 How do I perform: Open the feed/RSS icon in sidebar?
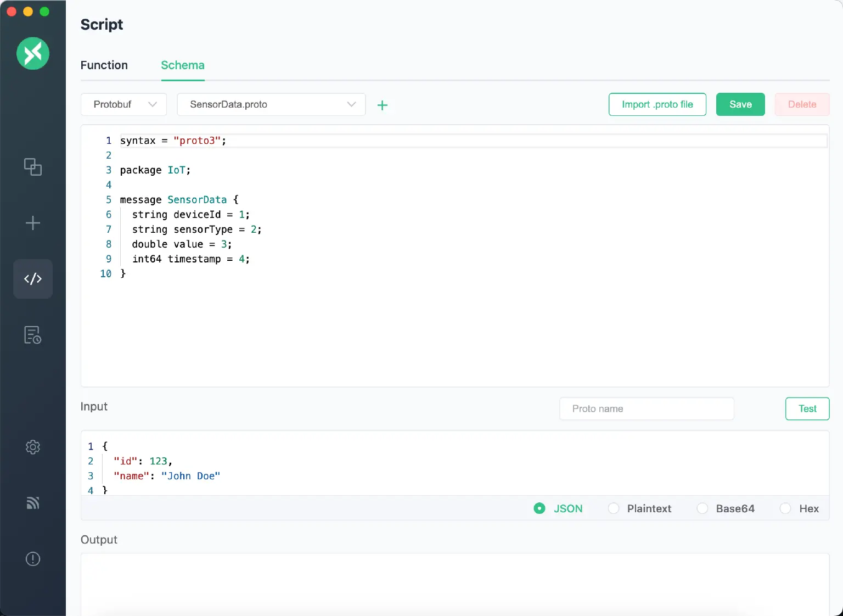click(x=33, y=503)
